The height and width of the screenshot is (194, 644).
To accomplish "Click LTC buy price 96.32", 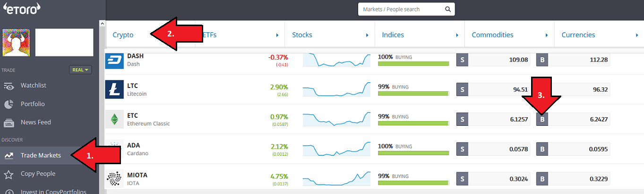I will pyautogui.click(x=600, y=89).
